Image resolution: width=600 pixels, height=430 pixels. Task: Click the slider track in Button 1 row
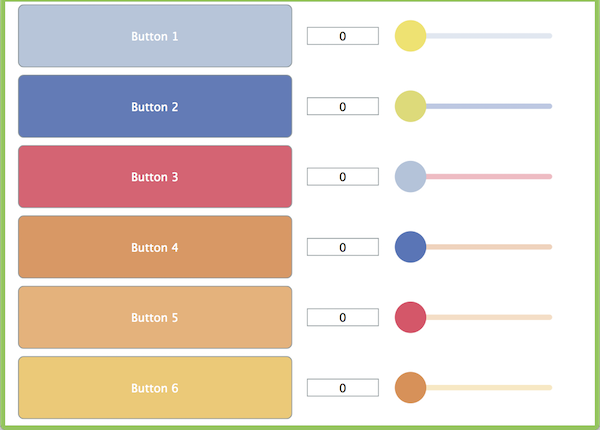[x=490, y=36]
